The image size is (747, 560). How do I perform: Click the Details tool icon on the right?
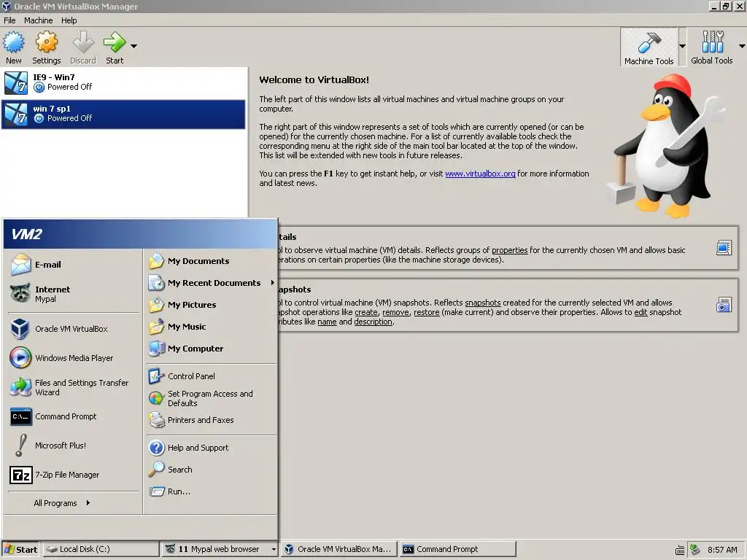pyautogui.click(x=724, y=248)
